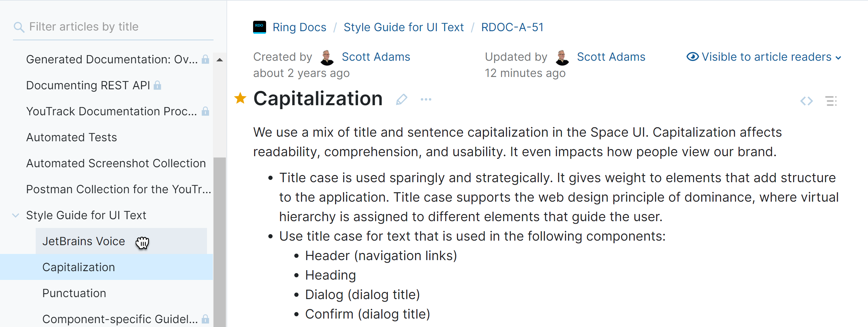Collapse the Style Guide for UI Text tree
Viewport: 868px width, 327px height.
[x=16, y=215]
